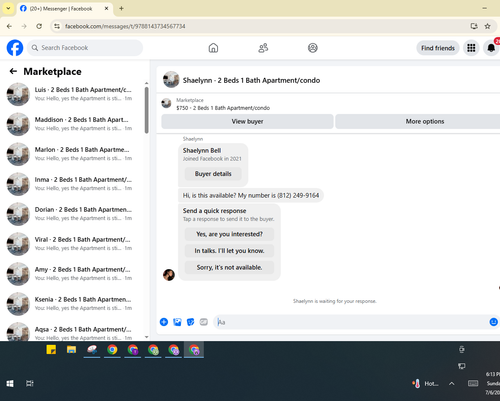
Task: Switch to the Messenger | Facebook tab
Action: (64, 9)
